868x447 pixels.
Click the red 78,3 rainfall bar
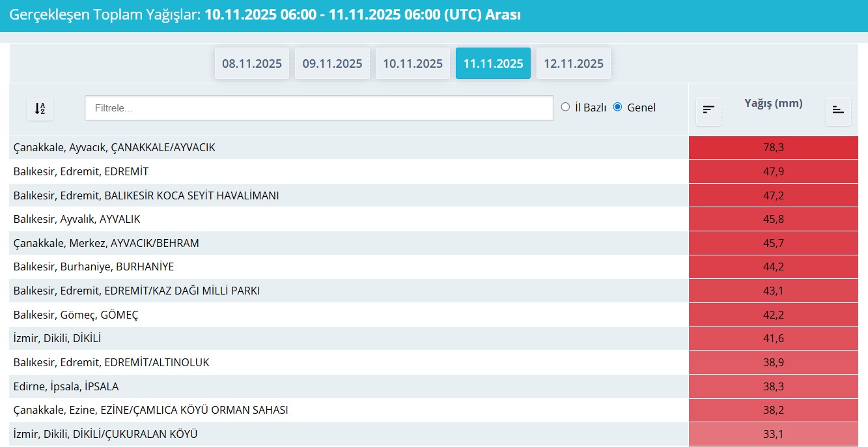(774, 147)
